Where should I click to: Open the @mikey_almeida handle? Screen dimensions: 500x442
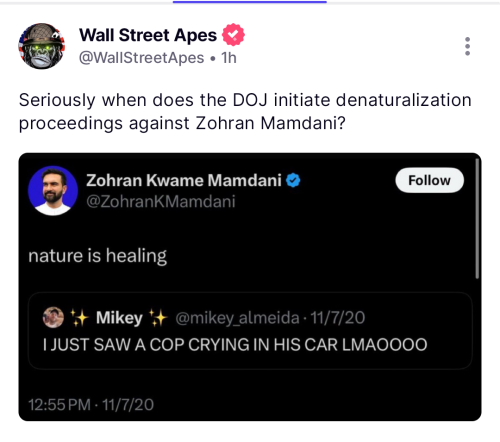[x=237, y=318]
